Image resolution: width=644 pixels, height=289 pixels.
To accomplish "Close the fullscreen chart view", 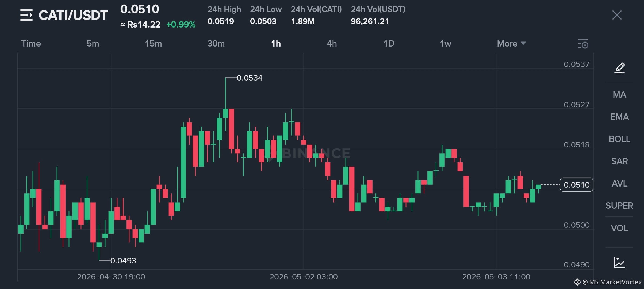I will tap(617, 15).
